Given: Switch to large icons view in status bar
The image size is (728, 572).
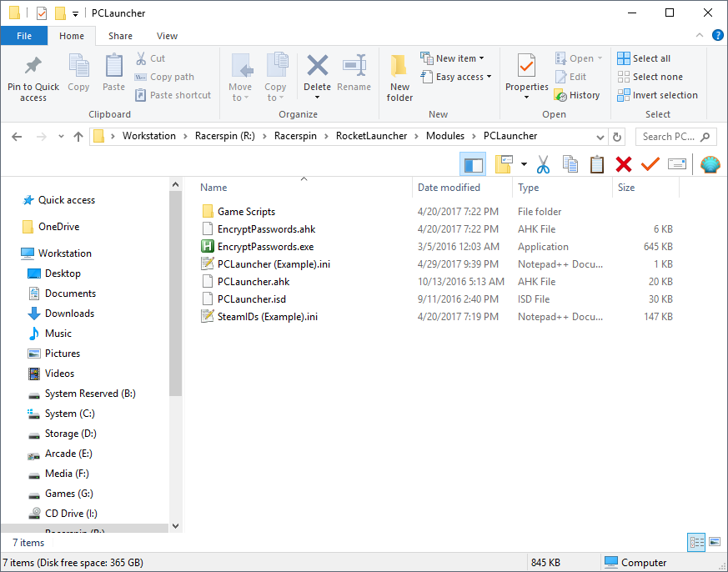Looking at the screenshot, I should point(715,542).
